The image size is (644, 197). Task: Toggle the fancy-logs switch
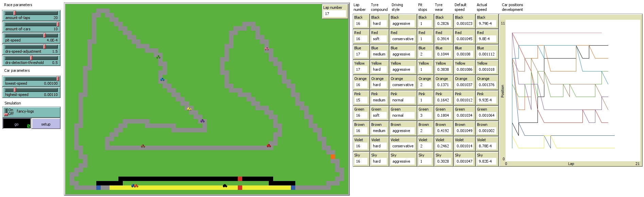pyautogui.click(x=7, y=112)
